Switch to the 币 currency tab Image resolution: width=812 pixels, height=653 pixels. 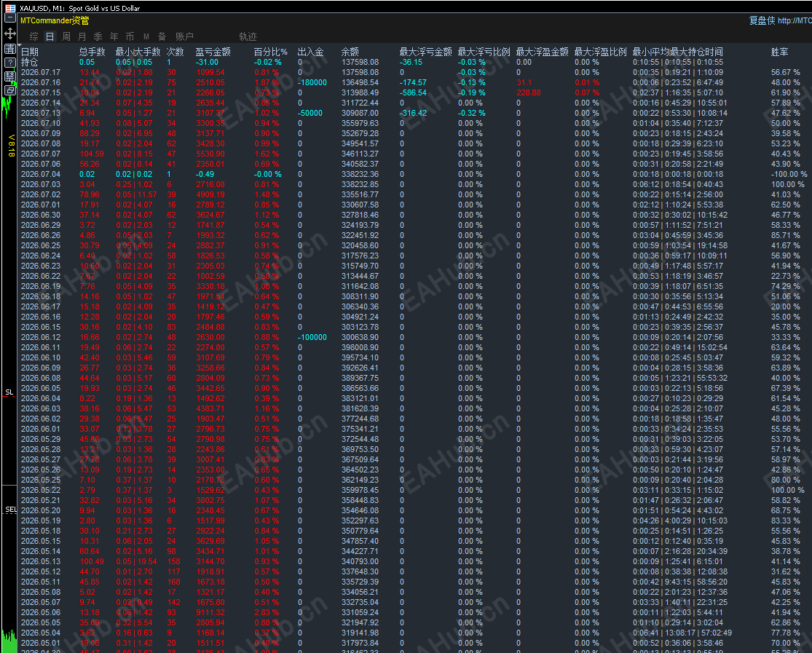pyautogui.click(x=130, y=36)
